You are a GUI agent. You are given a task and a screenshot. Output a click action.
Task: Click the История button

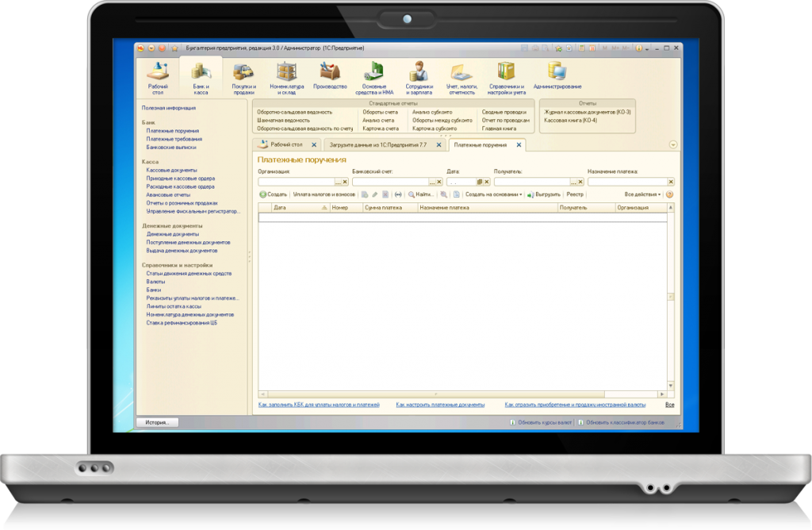click(158, 422)
